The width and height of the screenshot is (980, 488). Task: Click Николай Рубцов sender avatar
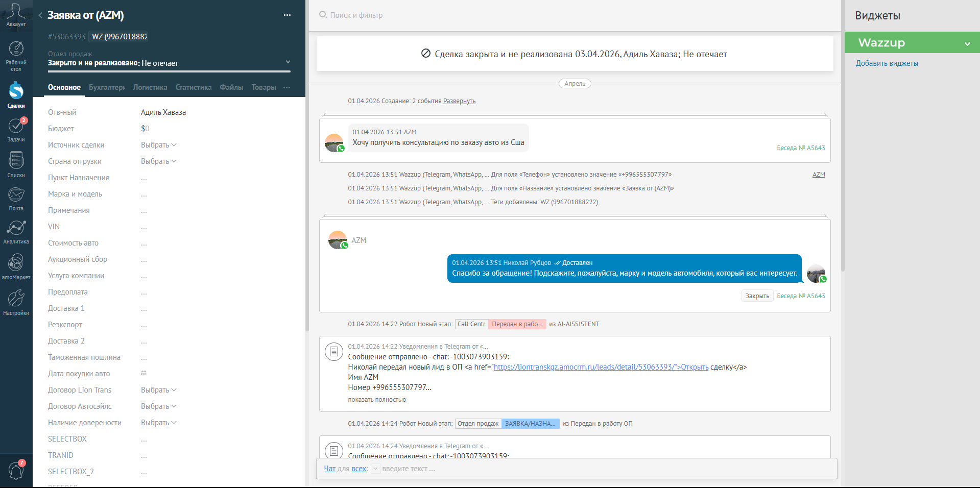[817, 274]
